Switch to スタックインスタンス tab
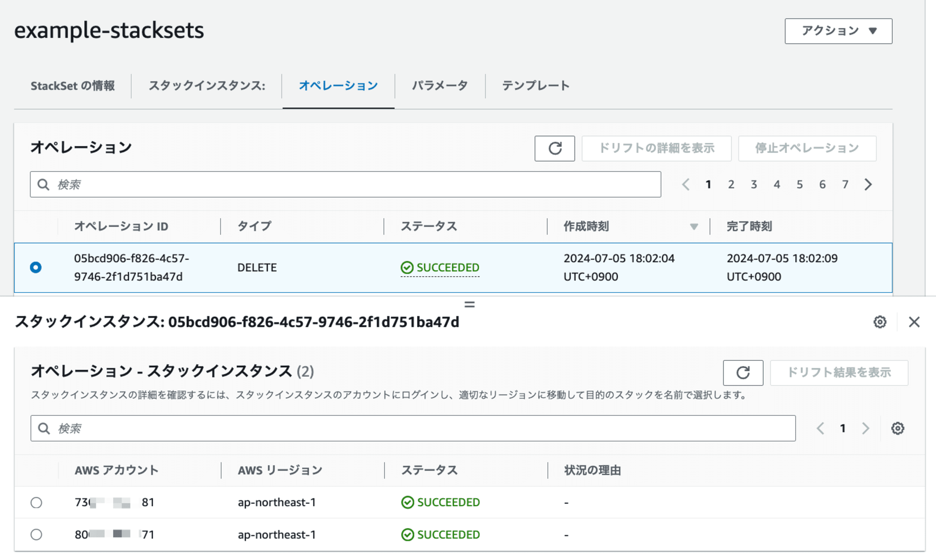 pos(207,86)
